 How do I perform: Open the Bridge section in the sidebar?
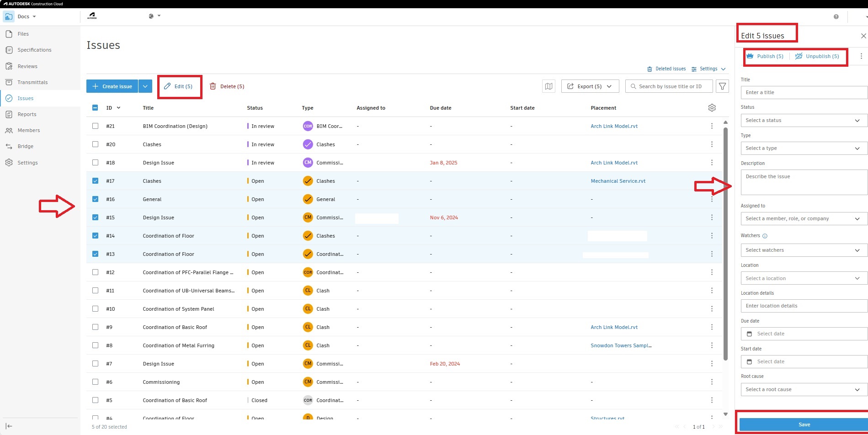coord(25,146)
